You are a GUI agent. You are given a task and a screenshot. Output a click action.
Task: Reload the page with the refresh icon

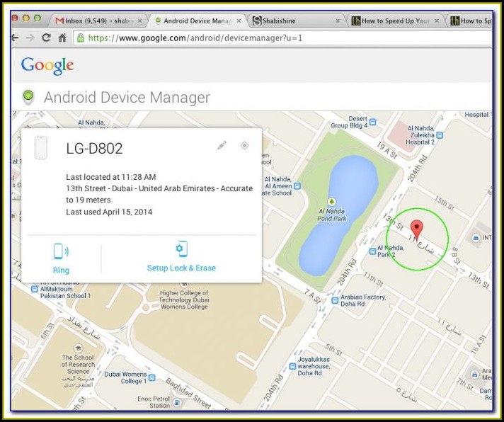(47, 38)
